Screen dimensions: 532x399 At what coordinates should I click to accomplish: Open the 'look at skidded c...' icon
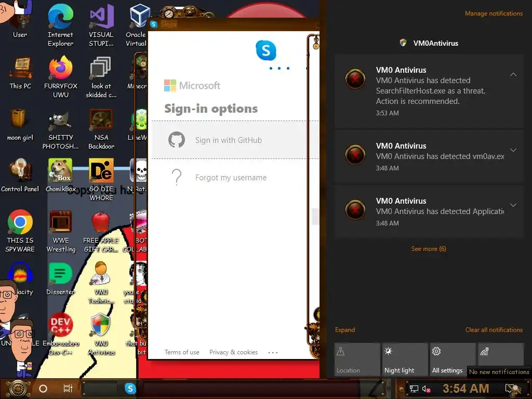(x=101, y=77)
